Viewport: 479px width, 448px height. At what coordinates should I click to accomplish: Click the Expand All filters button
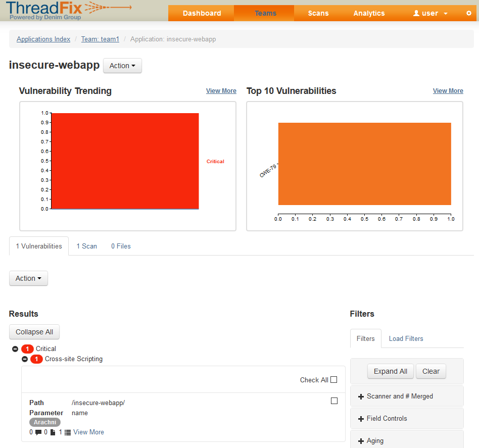(x=390, y=371)
